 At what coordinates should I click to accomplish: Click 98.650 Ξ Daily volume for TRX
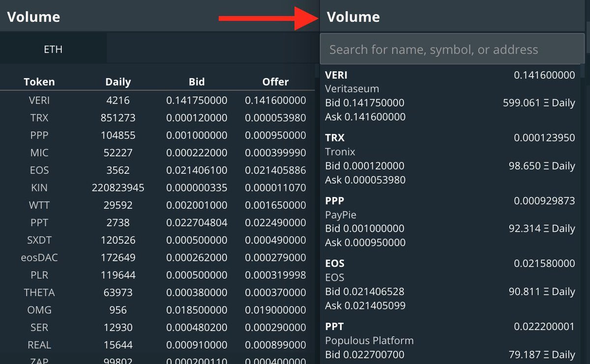coord(542,166)
